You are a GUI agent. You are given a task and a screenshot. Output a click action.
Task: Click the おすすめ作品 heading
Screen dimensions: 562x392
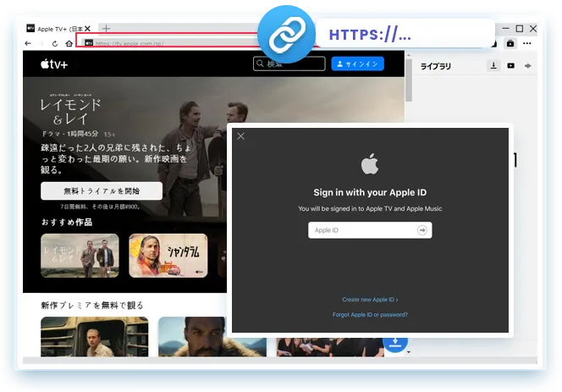tap(67, 222)
